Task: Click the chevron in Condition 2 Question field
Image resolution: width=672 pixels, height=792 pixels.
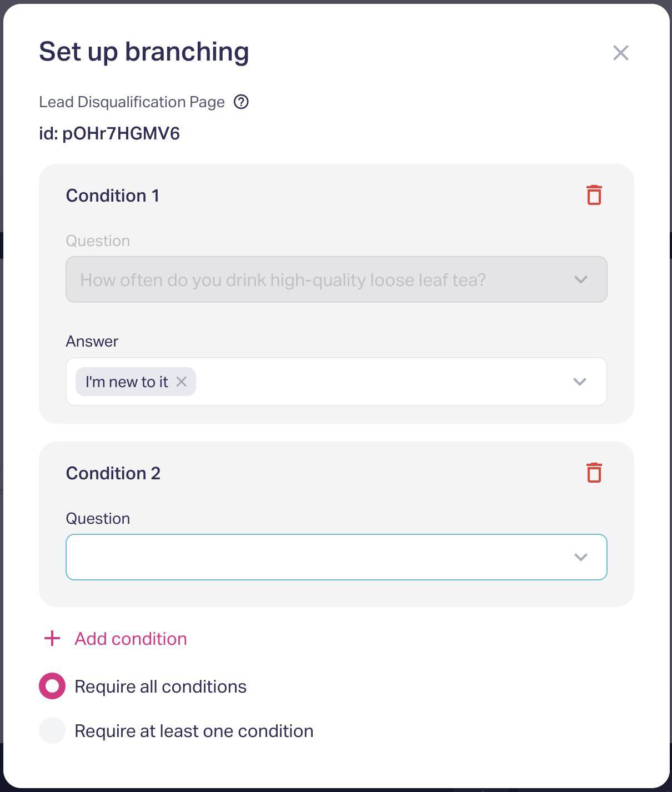Action: click(581, 557)
